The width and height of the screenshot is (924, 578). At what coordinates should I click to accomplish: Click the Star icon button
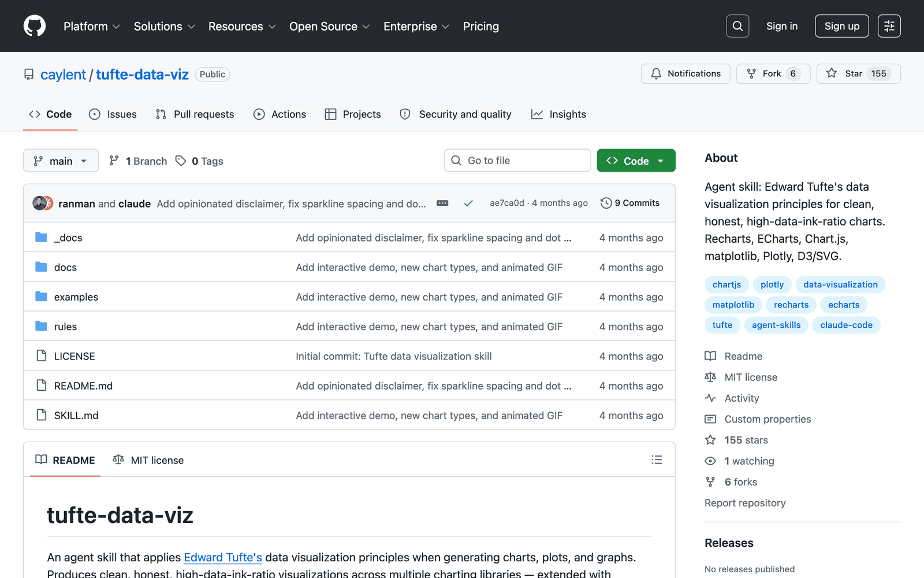coord(832,73)
